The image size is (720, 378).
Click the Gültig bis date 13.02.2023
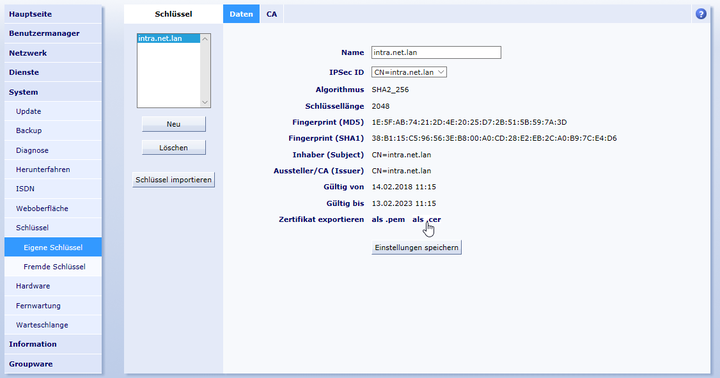point(404,203)
